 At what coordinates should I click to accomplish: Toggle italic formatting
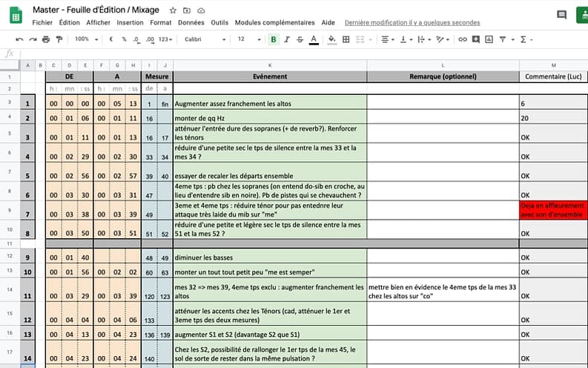click(287, 39)
